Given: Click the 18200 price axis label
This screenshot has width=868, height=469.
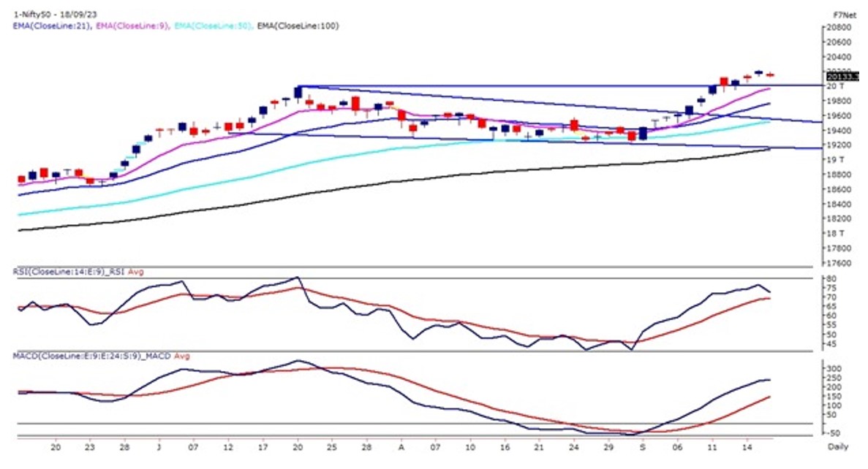Looking at the screenshot, I should (839, 218).
